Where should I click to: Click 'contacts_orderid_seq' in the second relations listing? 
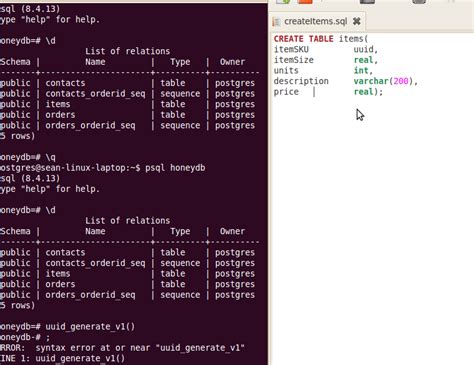click(x=95, y=263)
